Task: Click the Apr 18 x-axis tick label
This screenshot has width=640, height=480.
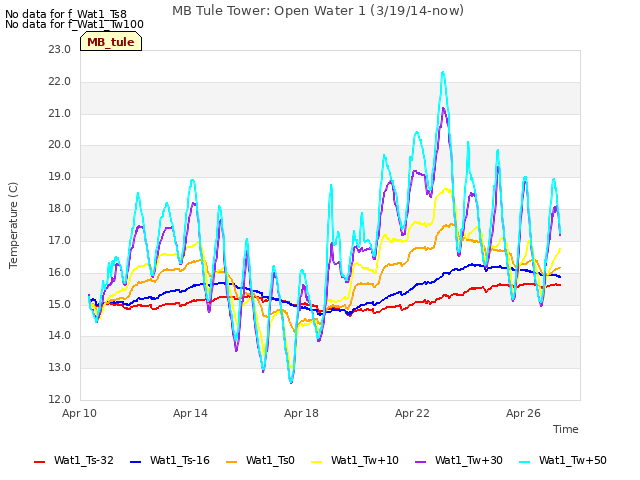Action: (x=301, y=413)
